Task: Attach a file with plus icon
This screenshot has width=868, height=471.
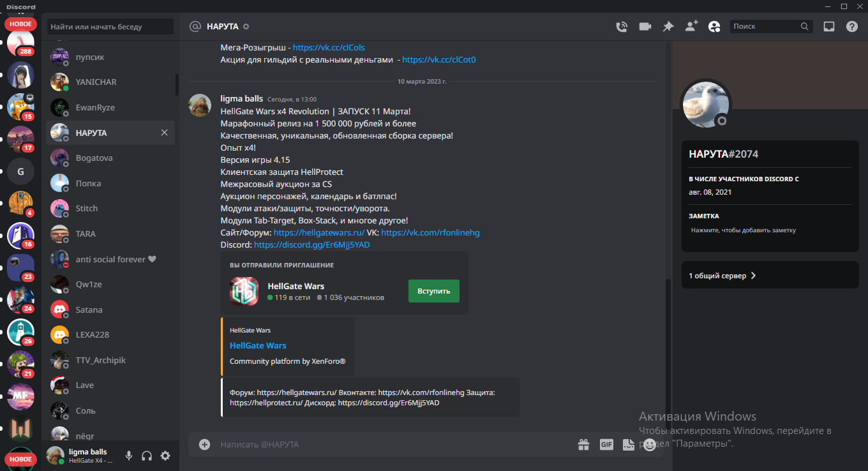Action: click(x=204, y=444)
